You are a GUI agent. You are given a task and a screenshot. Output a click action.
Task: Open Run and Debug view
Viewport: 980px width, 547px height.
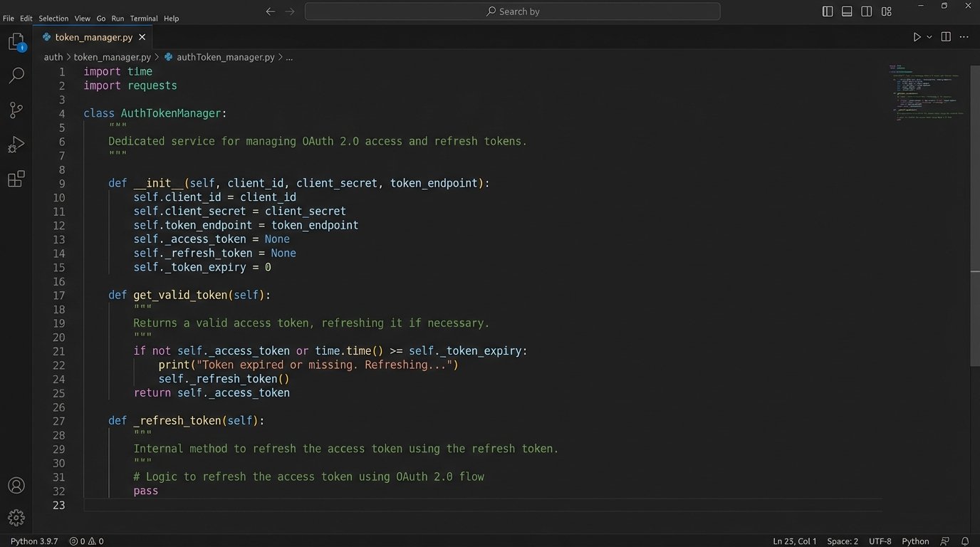[16, 145]
